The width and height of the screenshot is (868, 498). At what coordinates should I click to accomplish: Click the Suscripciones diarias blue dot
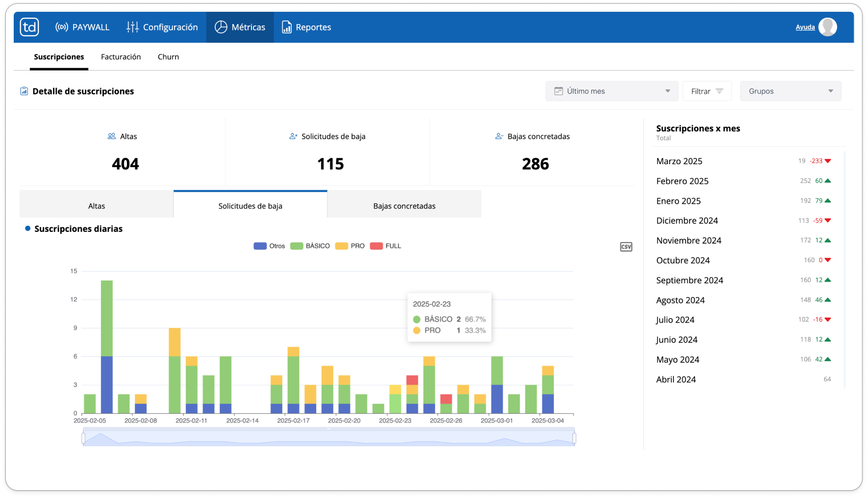pyautogui.click(x=28, y=228)
